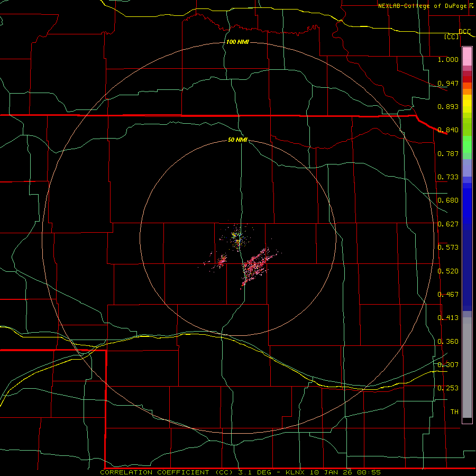476x476 pixels.
Task: Click the 50 NMI range ring label
Action: tap(237, 140)
